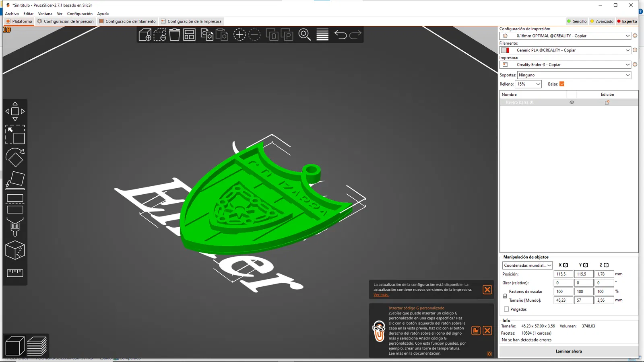This screenshot has width=644, height=362.
Task: Switch to Configuración de Impresión tab
Action: [66, 21]
